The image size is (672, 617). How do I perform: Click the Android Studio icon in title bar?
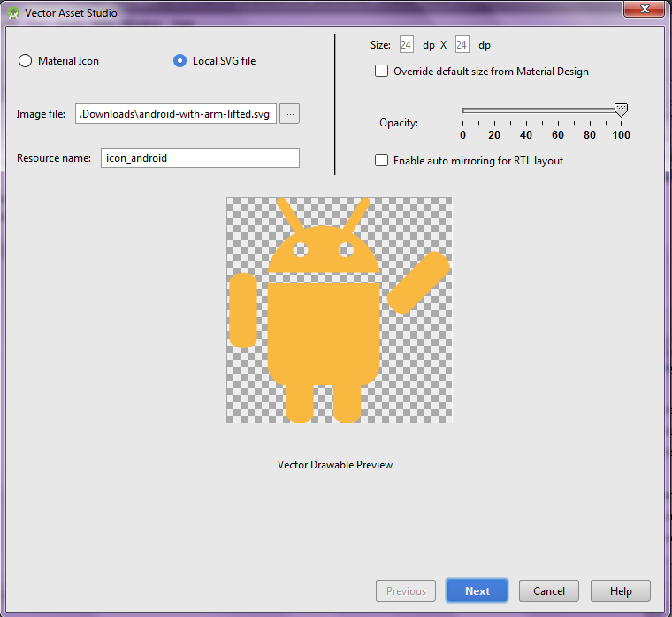tap(13, 13)
